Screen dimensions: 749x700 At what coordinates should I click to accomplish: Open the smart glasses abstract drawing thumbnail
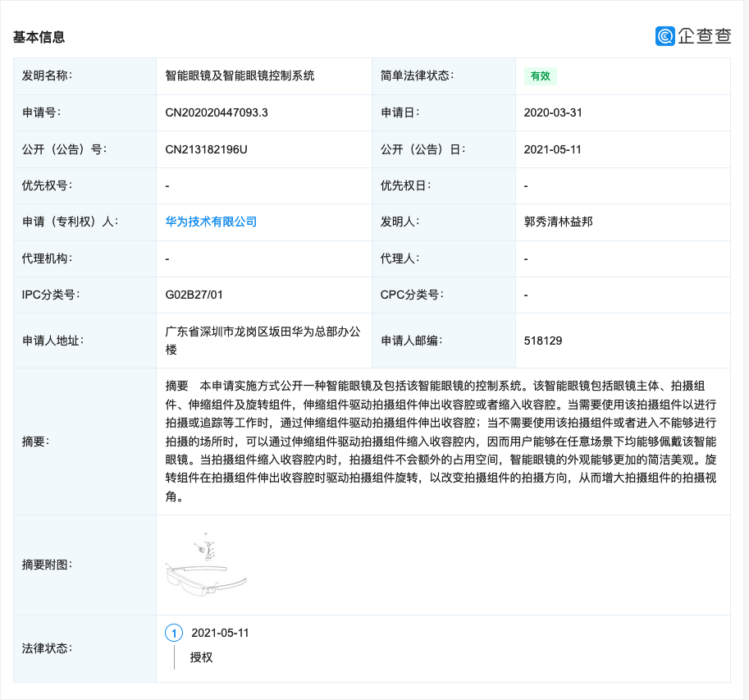coord(206,565)
